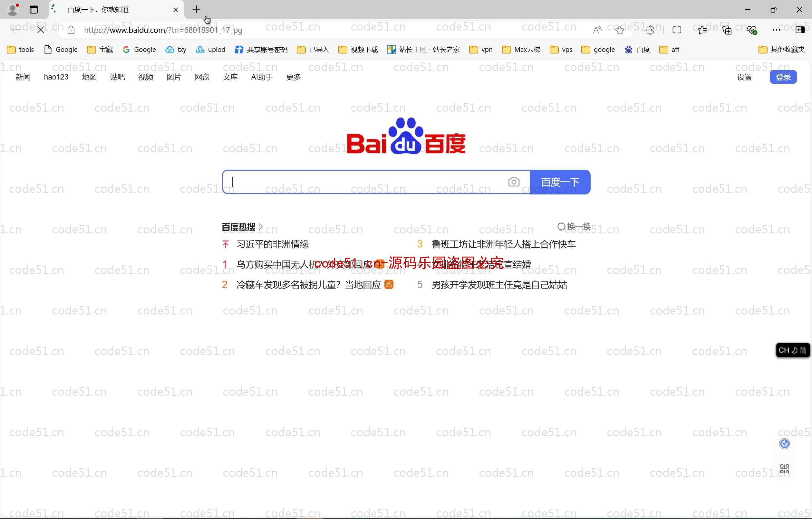Screen dimensions: 812x519
Task: Expand the Max云梯 bookmark folder
Action: click(521, 50)
